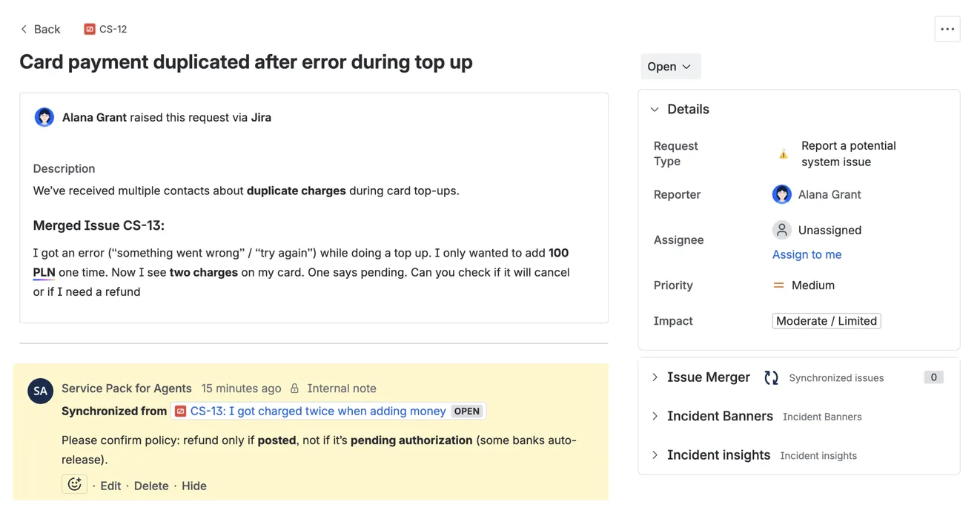Open the Open status dropdown
This screenshot has height=519, width=980.
coord(670,67)
